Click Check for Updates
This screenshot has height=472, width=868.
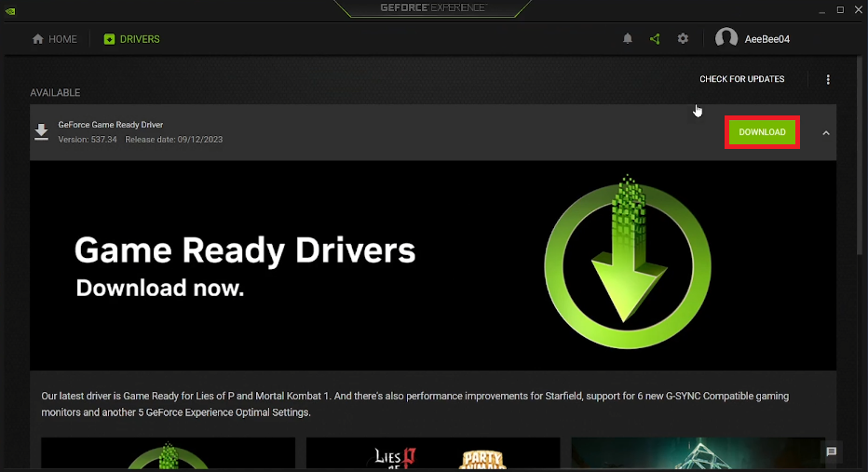tap(741, 80)
